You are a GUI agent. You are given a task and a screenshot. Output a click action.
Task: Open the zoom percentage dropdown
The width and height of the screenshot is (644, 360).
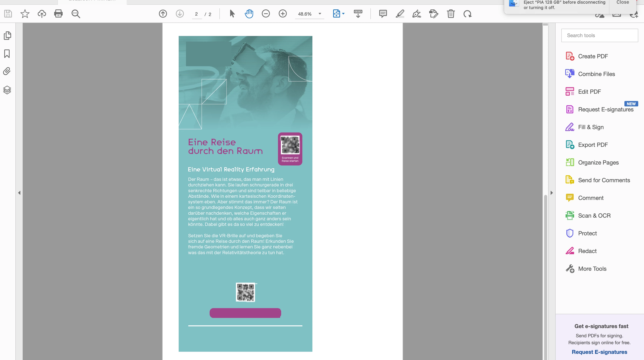320,14
